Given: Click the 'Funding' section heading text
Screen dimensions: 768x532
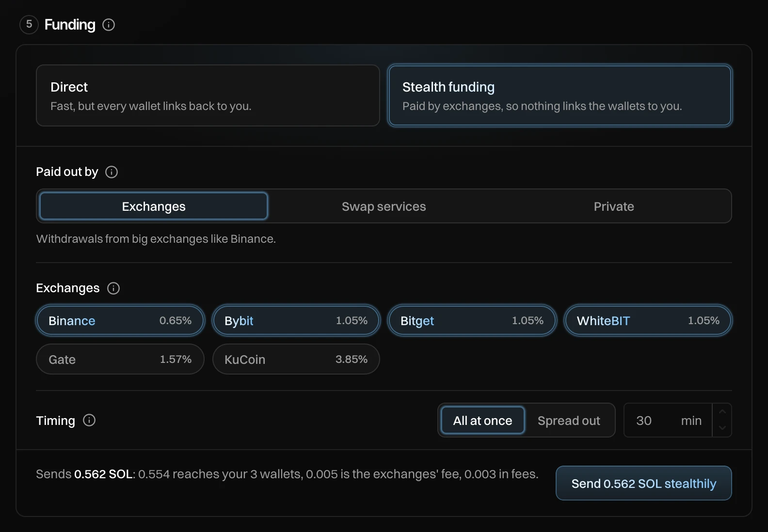Looking at the screenshot, I should click(x=70, y=25).
